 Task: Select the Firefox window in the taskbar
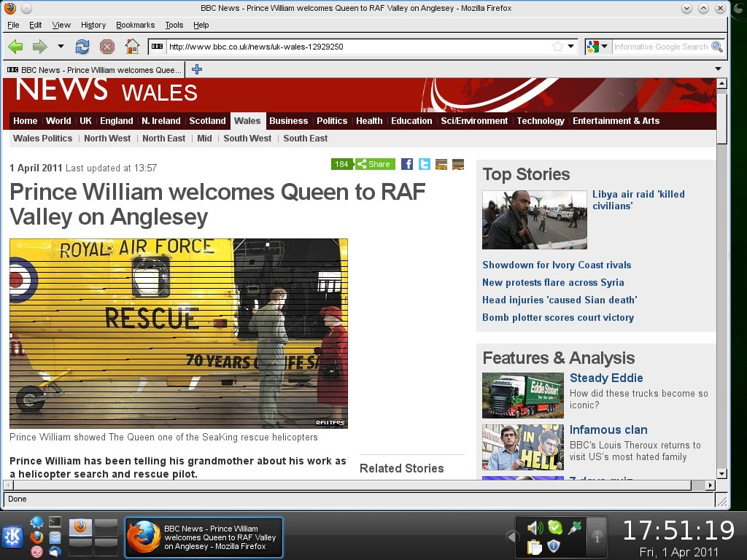coord(204,537)
